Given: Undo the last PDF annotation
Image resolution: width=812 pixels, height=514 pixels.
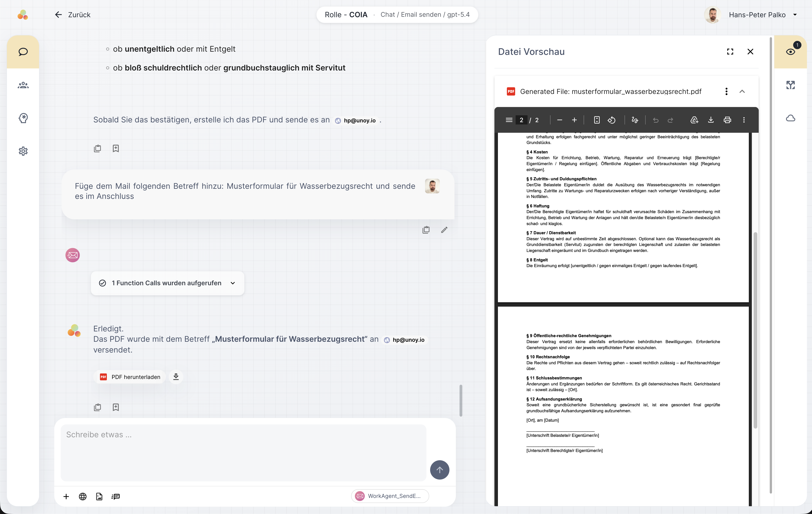Looking at the screenshot, I should click(656, 120).
